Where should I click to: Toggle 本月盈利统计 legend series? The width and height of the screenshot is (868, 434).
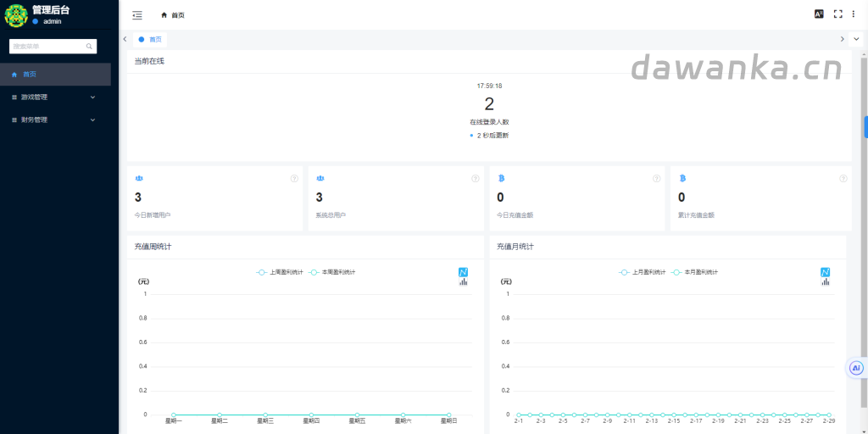pyautogui.click(x=694, y=272)
